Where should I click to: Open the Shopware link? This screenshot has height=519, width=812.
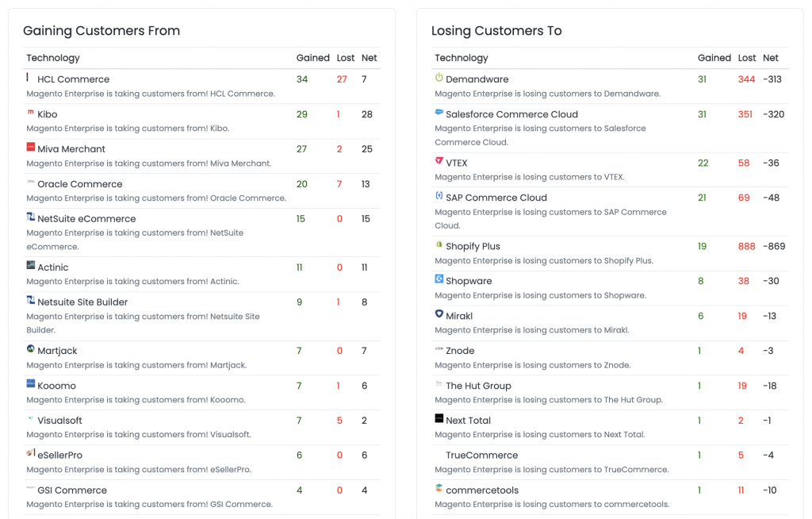click(469, 281)
